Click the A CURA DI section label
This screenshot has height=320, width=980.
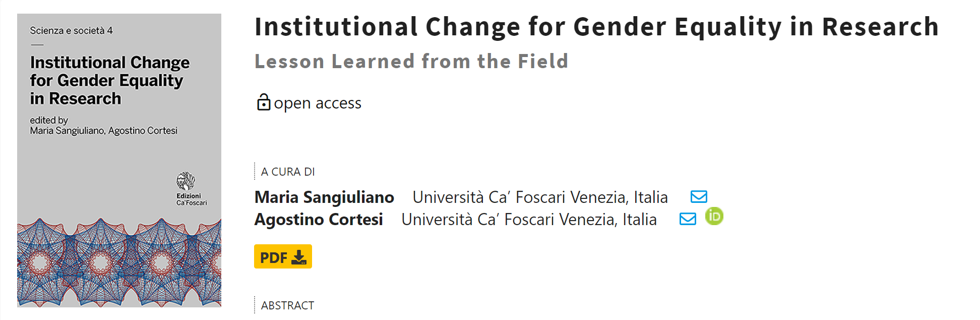[288, 172]
